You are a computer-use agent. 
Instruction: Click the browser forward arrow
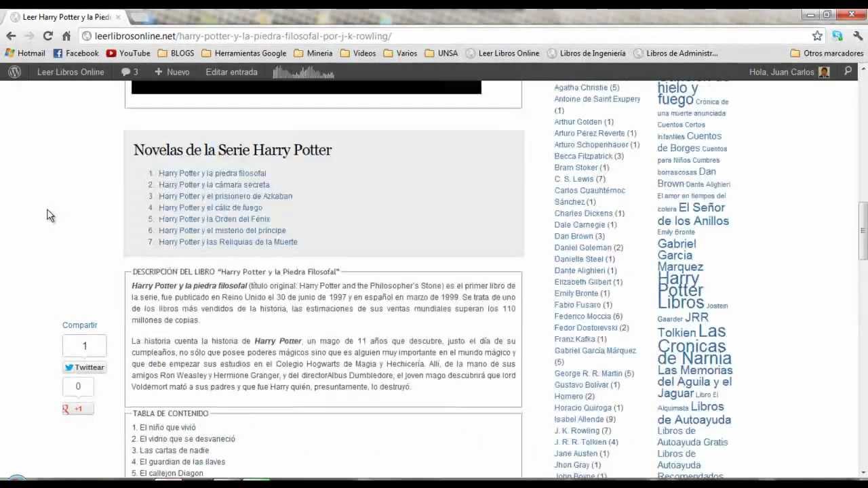(29, 36)
